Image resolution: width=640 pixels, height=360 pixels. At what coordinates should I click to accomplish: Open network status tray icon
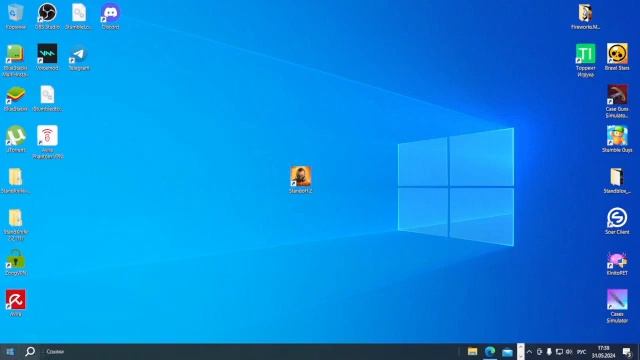[559, 352]
